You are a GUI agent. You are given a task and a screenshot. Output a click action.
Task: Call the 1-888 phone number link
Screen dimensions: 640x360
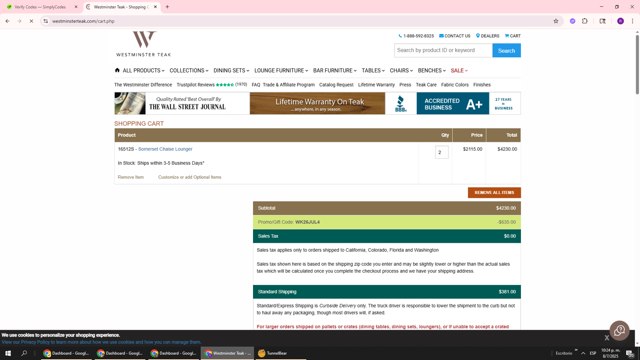tap(416, 36)
